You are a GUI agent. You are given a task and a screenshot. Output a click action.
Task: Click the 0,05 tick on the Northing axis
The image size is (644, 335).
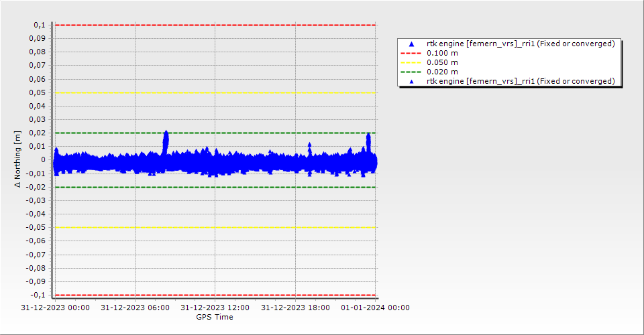click(38, 92)
